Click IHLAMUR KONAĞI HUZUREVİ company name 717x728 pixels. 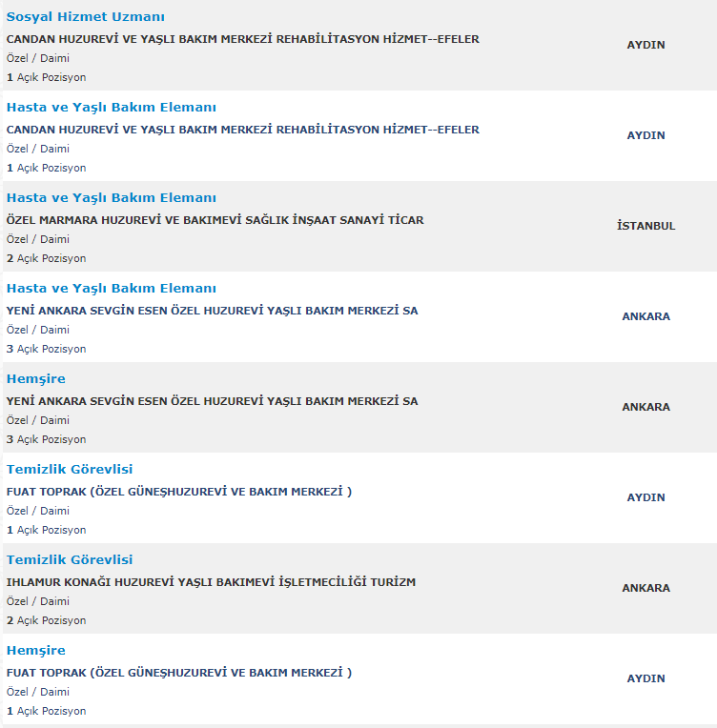click(211, 582)
